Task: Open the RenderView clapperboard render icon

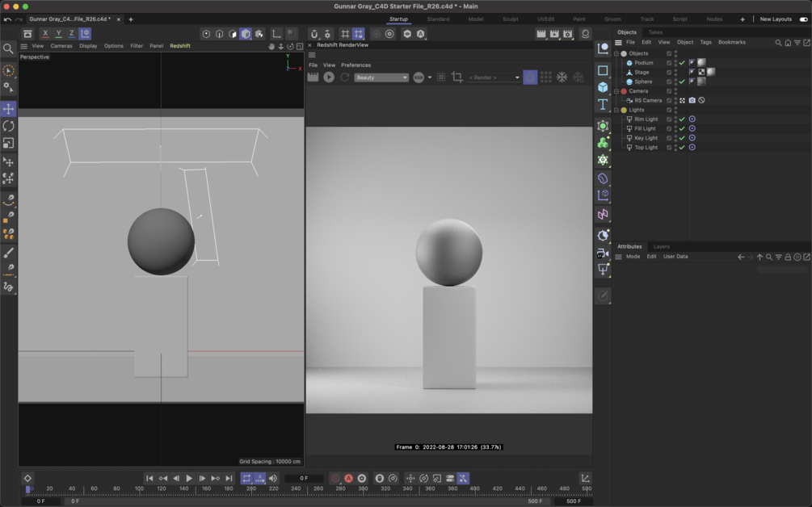Action: click(313, 77)
